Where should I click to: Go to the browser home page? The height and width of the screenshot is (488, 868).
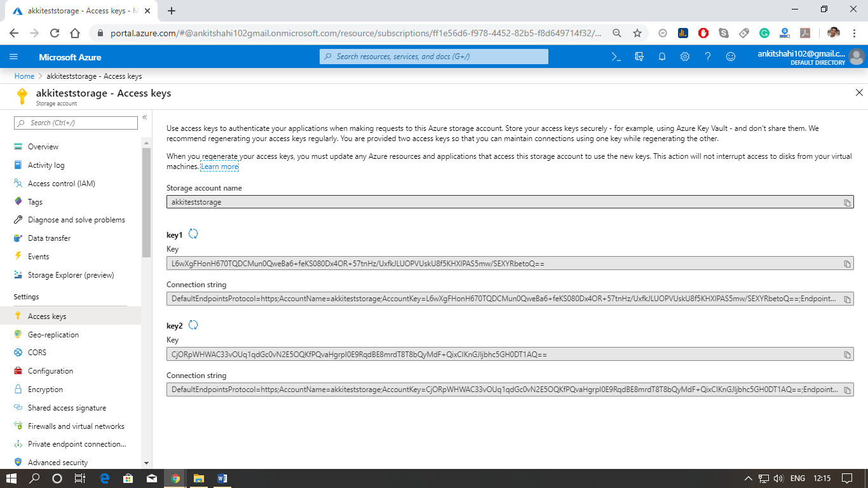tap(75, 33)
